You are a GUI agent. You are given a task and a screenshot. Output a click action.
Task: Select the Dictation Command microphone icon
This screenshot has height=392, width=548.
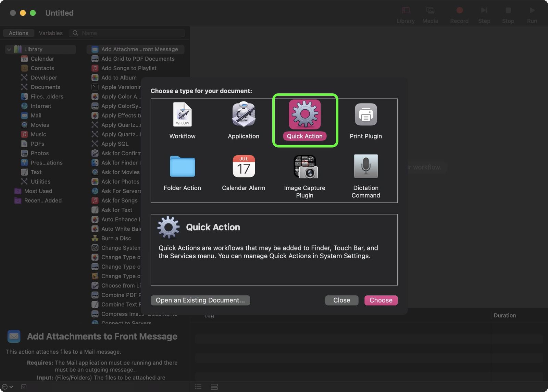click(365, 167)
